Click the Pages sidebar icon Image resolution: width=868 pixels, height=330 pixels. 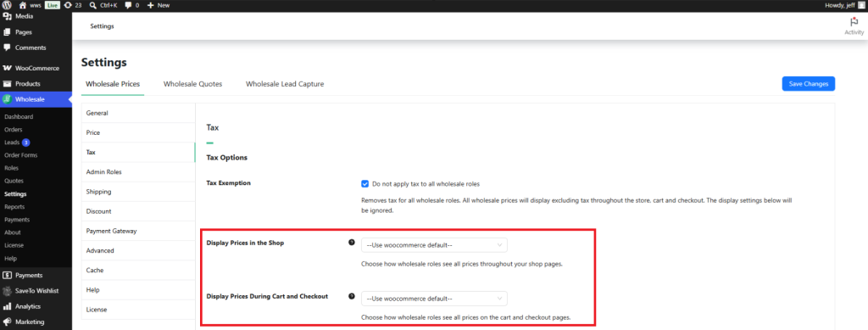(7, 32)
